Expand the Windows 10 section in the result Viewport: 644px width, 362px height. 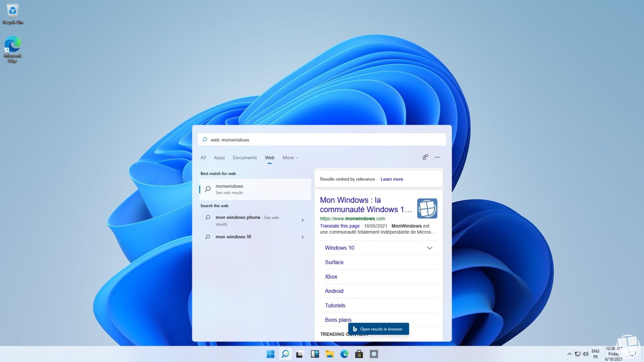429,248
